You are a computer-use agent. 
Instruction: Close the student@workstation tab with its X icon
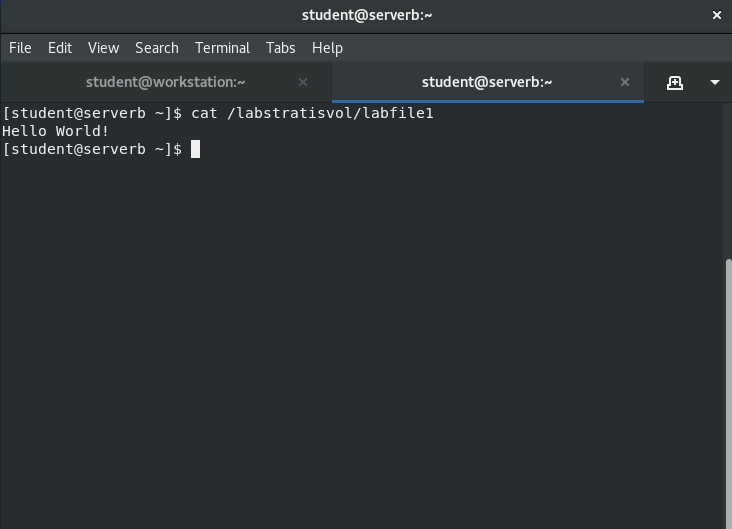303,82
